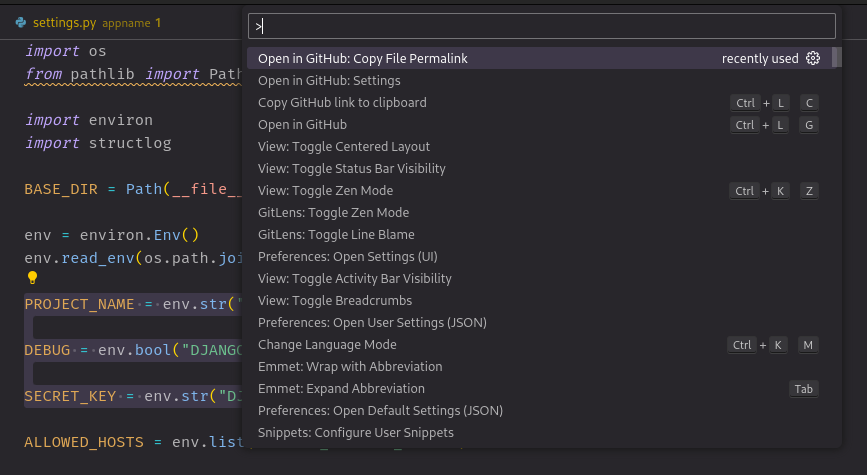This screenshot has width=867, height=475.
Task: Open Preferences: Open Settings (UI)
Action: pyautogui.click(x=539, y=257)
